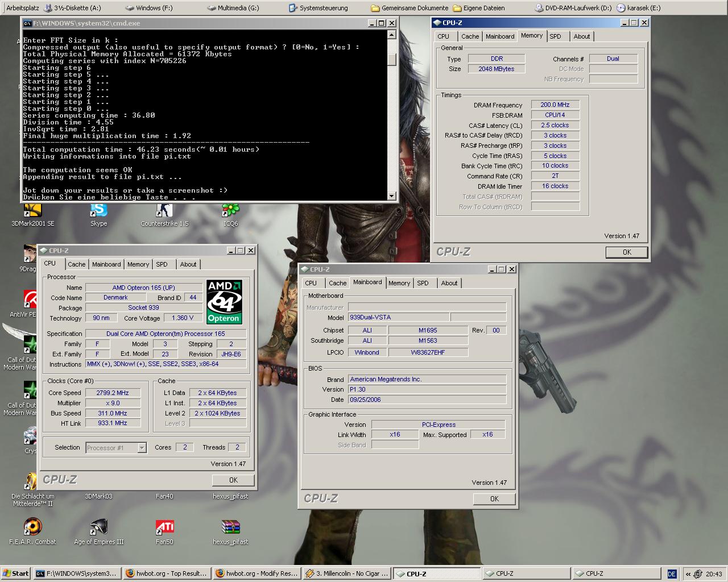Click the DRAM Frequency 200.0 MHz field
Viewport: 728px width, 582px height.
pyautogui.click(x=555, y=105)
